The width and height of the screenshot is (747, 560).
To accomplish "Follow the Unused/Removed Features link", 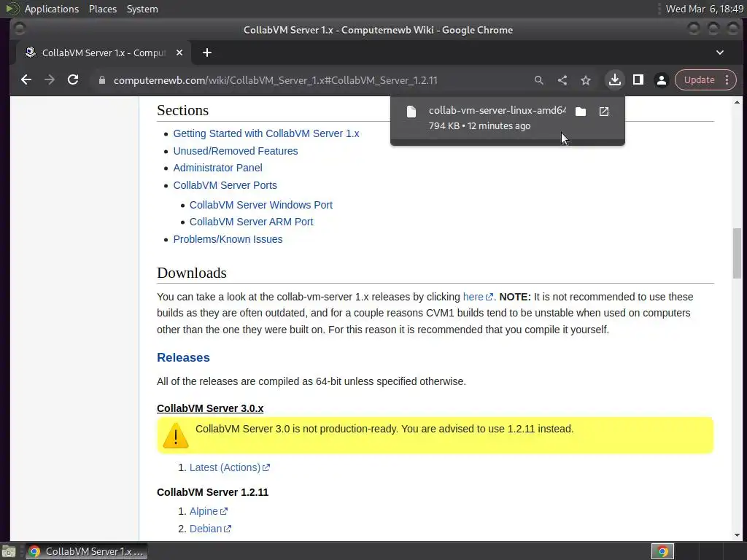I will (236, 151).
